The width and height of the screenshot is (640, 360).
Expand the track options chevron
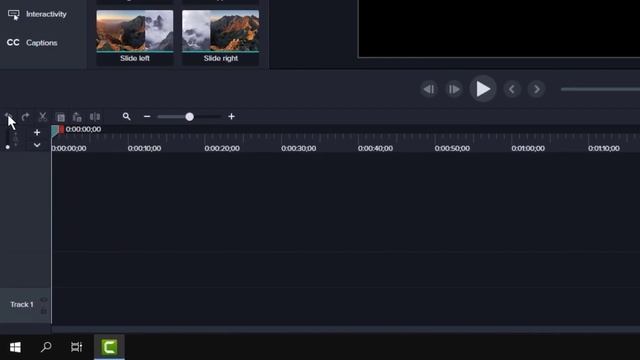pyautogui.click(x=37, y=145)
